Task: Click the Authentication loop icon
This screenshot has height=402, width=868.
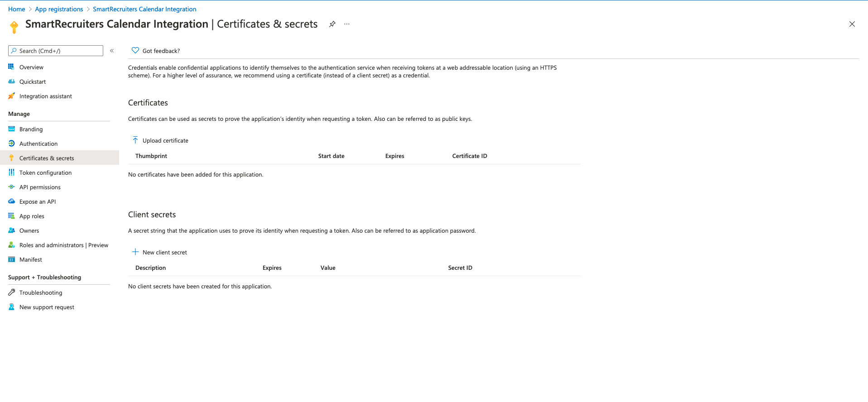Action: coord(11,144)
